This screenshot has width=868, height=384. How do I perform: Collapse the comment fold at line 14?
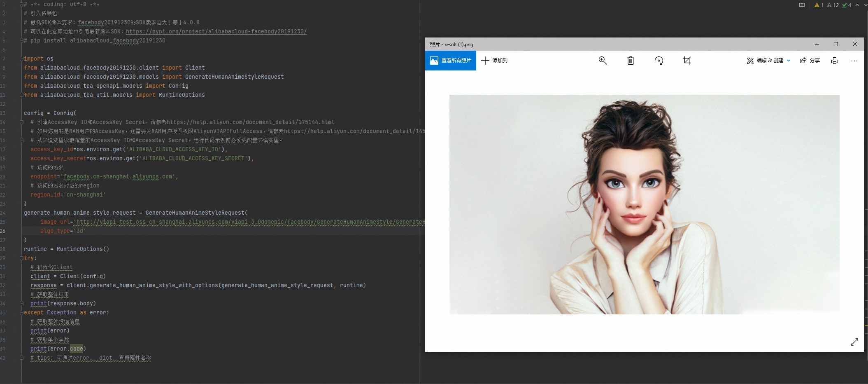(21, 122)
